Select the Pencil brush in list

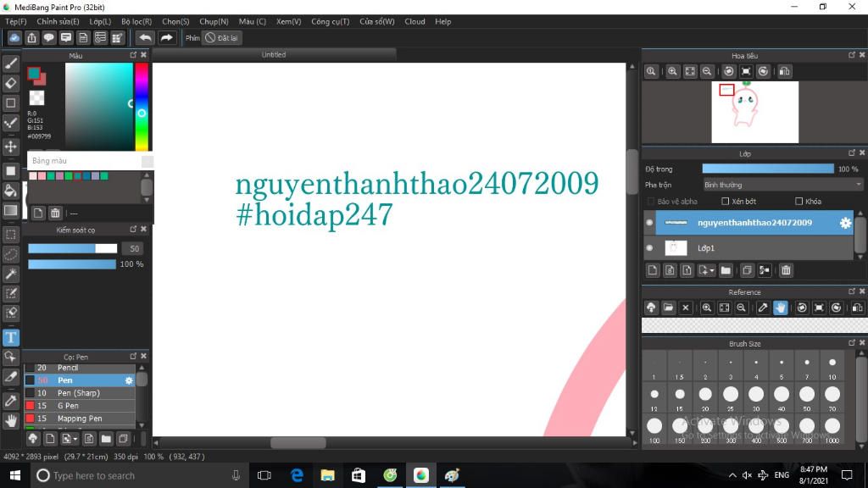pos(80,368)
